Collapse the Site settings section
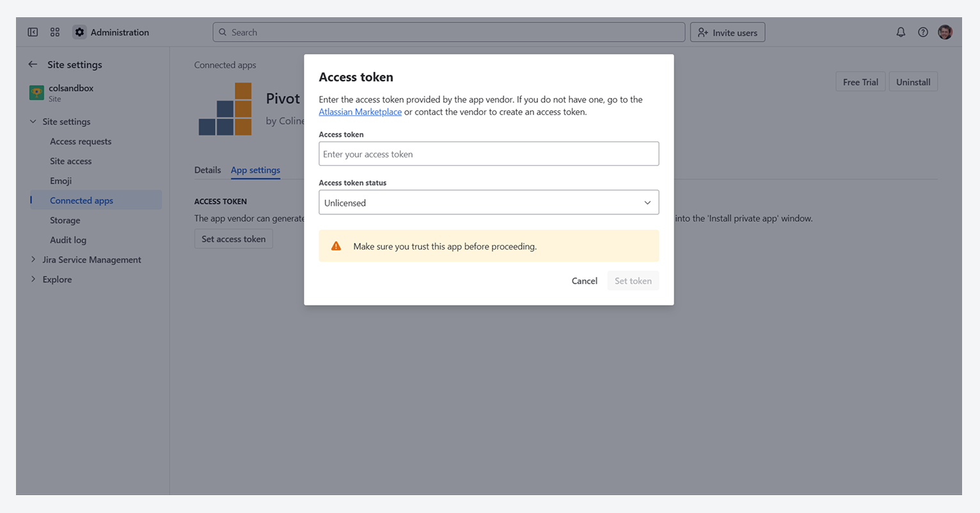980x513 pixels. pos(33,122)
